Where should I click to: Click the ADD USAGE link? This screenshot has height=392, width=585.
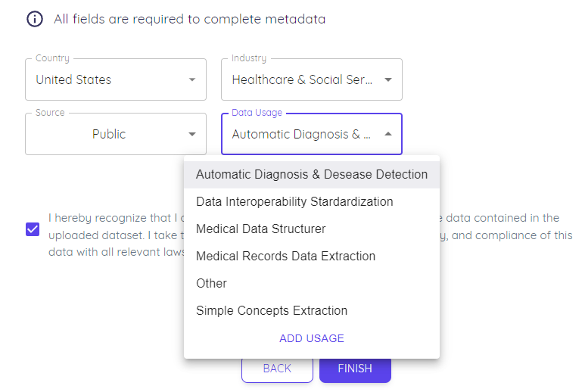point(312,338)
